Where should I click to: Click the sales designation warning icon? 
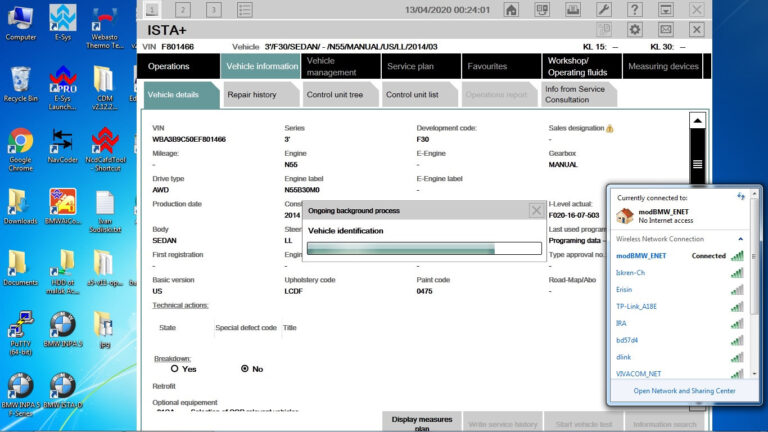(x=610, y=128)
